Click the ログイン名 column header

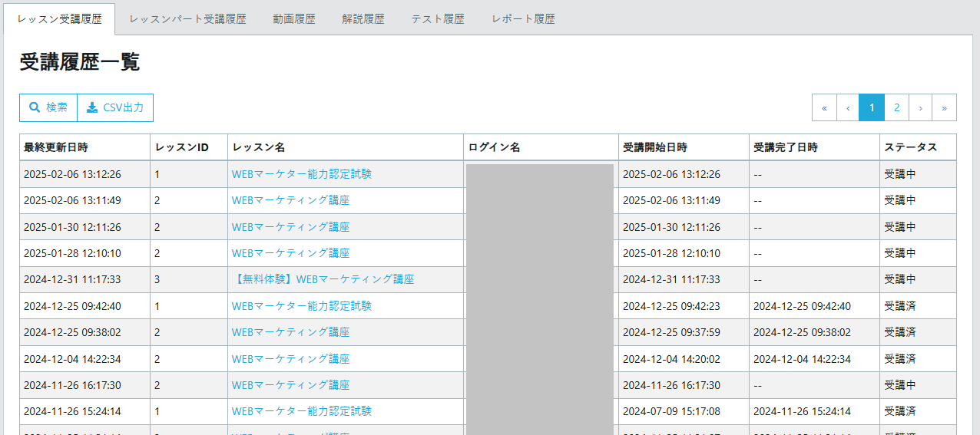541,147
